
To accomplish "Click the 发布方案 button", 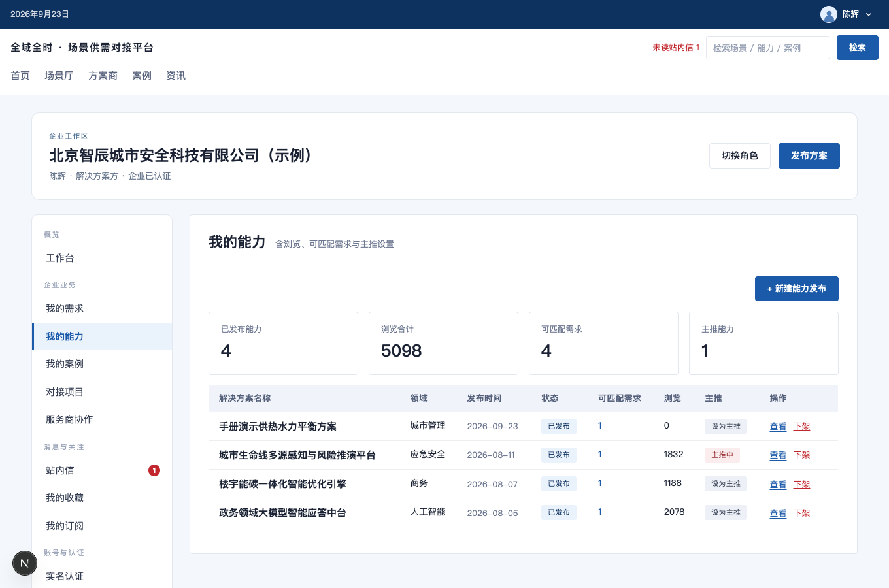I will pyautogui.click(x=809, y=155).
